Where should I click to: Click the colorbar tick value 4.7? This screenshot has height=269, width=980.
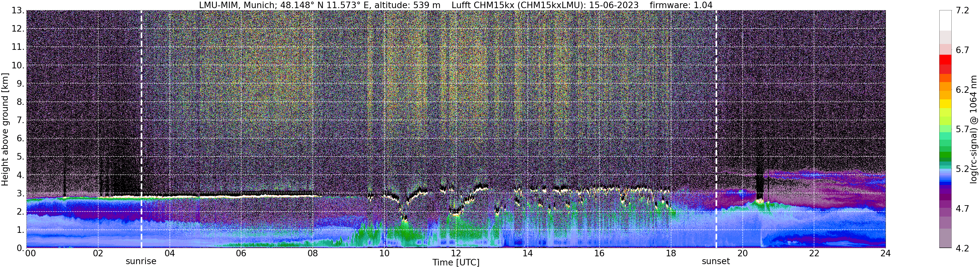962,208
